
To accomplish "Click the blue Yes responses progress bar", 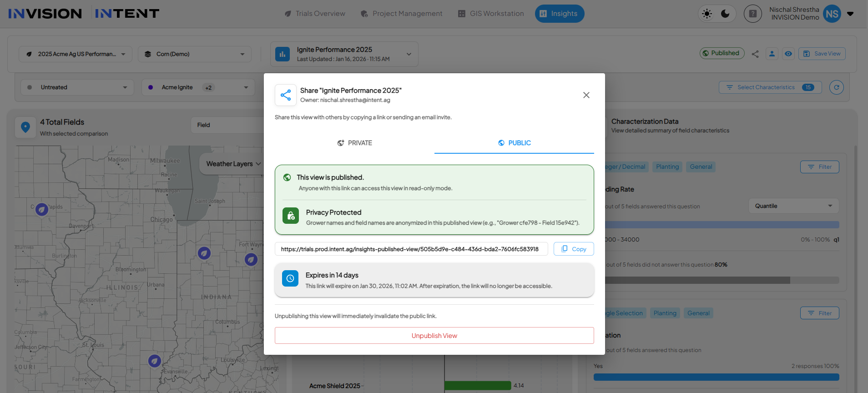I will [x=716, y=377].
